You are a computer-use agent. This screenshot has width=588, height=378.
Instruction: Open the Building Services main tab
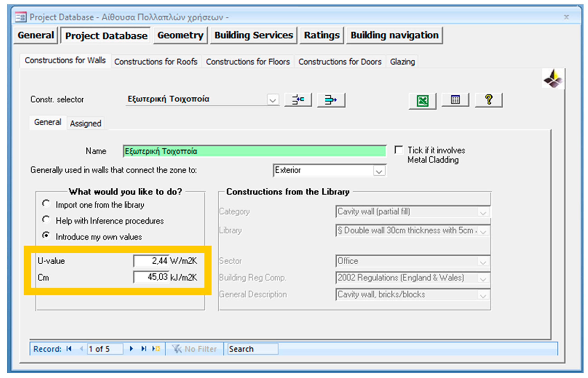pos(253,35)
